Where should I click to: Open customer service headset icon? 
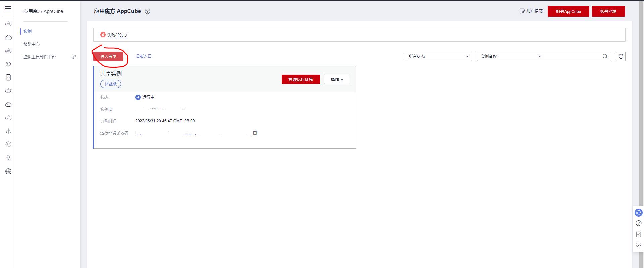(x=639, y=213)
